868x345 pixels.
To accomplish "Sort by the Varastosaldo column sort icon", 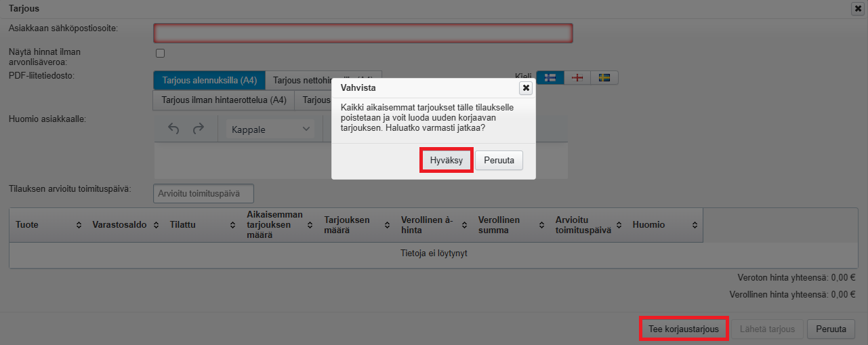I will [x=156, y=225].
